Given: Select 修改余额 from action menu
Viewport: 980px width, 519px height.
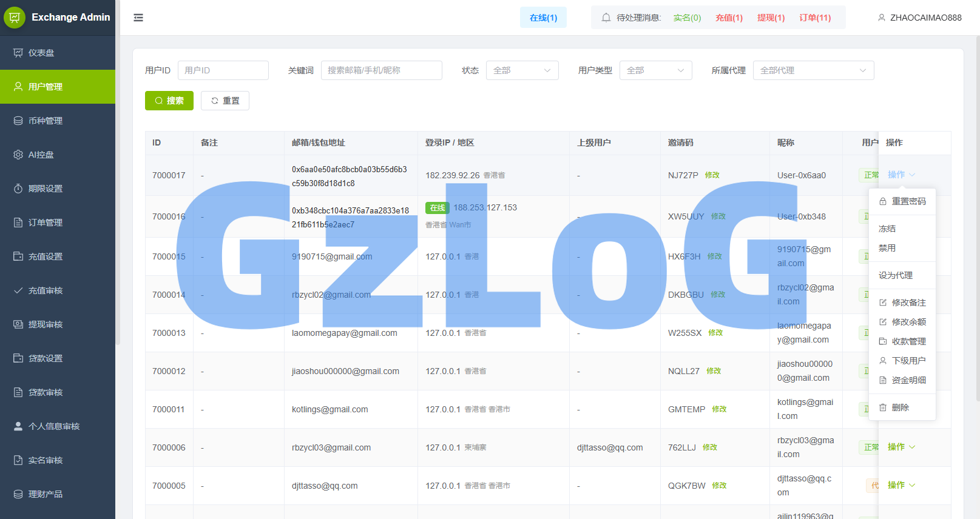Looking at the screenshot, I should pyautogui.click(x=902, y=322).
